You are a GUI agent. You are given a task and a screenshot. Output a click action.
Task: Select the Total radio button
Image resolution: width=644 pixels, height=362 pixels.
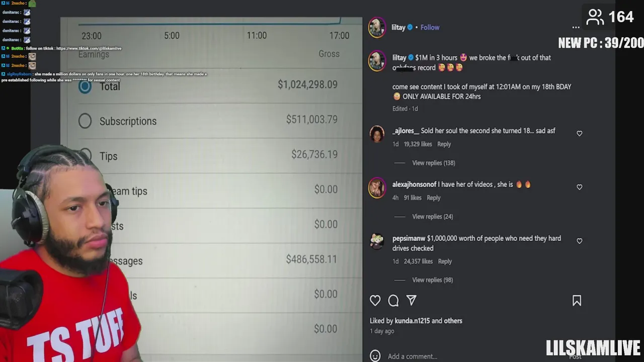[85, 86]
